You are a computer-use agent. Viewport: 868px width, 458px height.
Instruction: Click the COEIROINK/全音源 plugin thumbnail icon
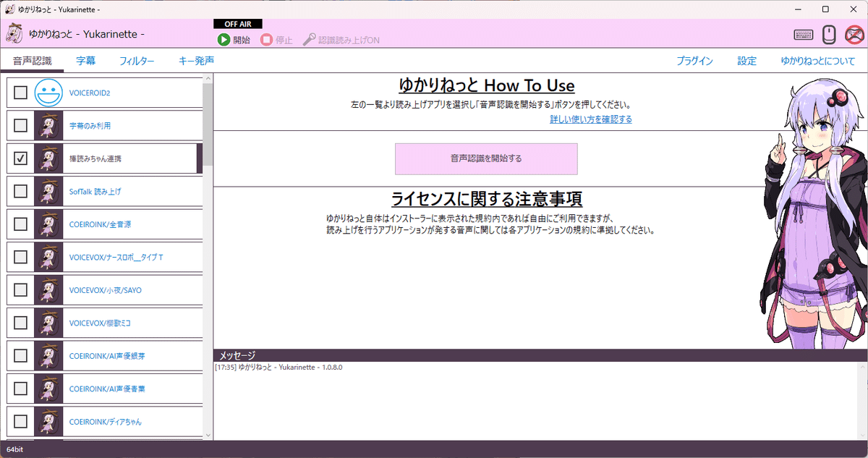[x=48, y=224]
